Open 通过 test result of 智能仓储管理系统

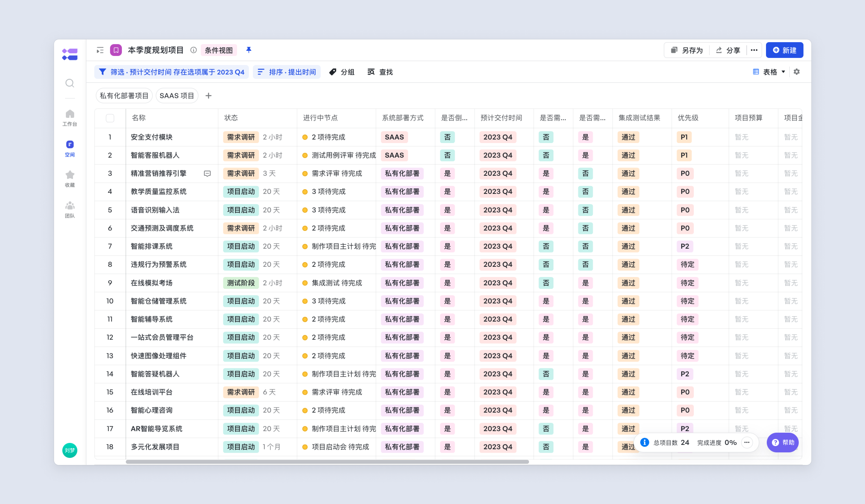pyautogui.click(x=628, y=301)
